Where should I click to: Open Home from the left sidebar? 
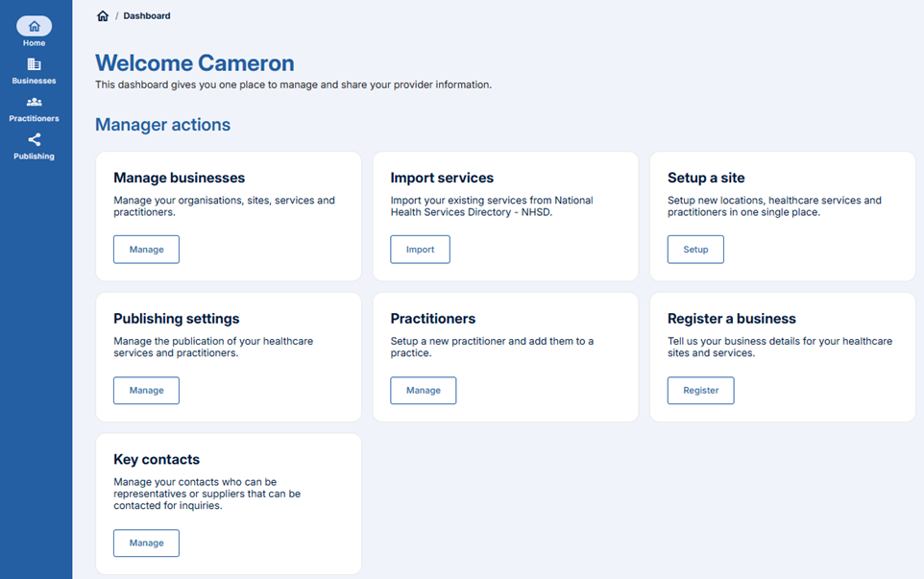click(34, 31)
